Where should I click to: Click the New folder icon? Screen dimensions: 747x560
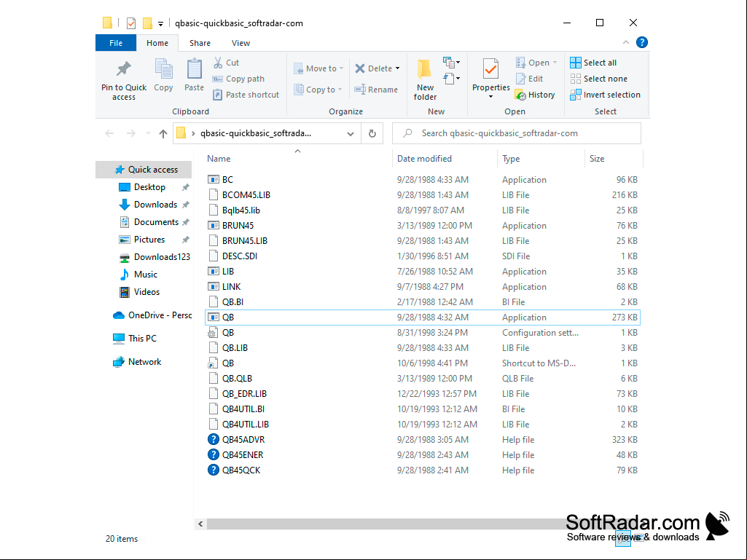click(x=424, y=69)
